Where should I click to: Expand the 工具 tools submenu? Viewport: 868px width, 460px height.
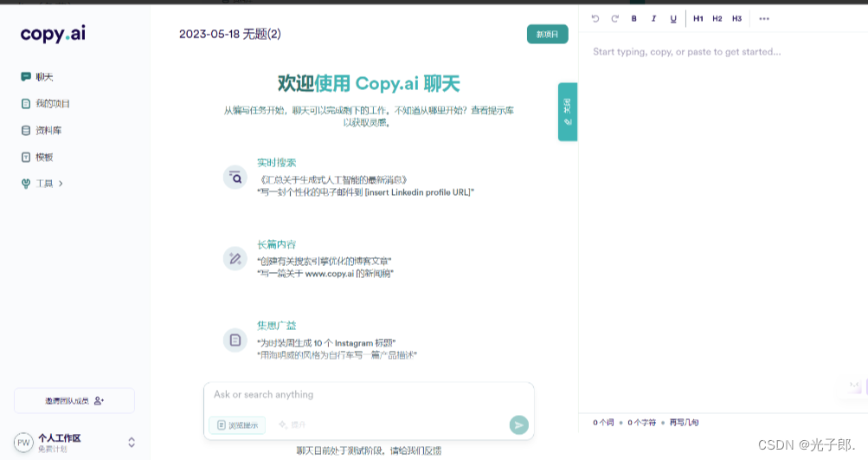pyautogui.click(x=42, y=184)
